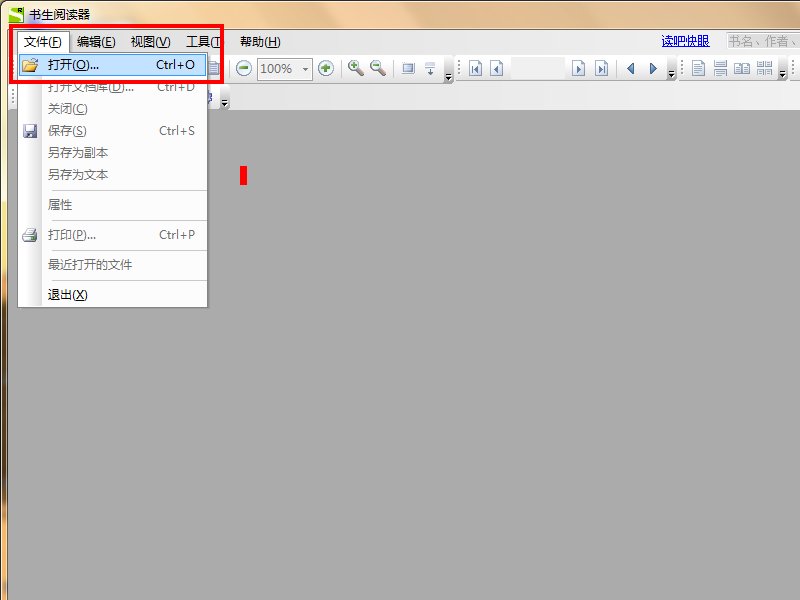The image size is (800, 600).
Task: Go to the previous page icon
Action: coord(496,69)
